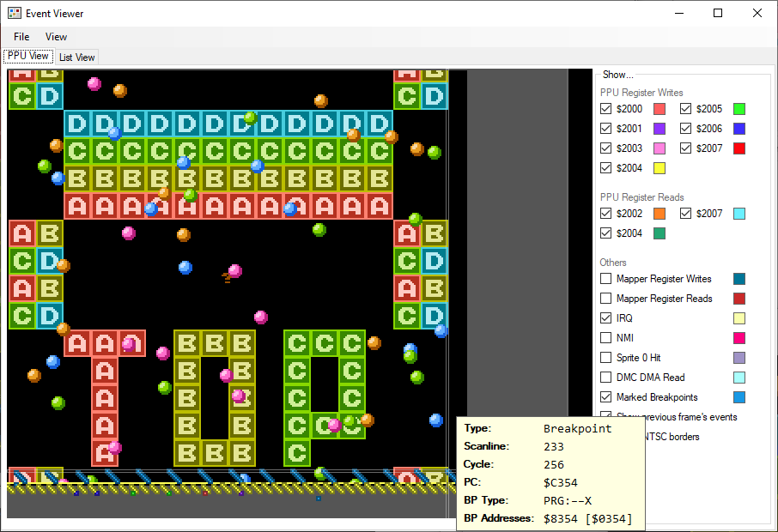Open the red $2007 write color swatch
This screenshot has width=778, height=532.
(739, 148)
